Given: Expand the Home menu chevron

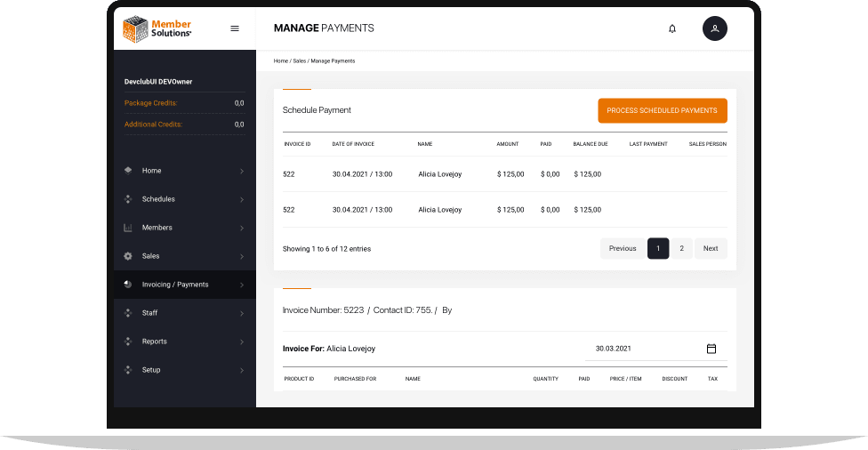Looking at the screenshot, I should 242,171.
